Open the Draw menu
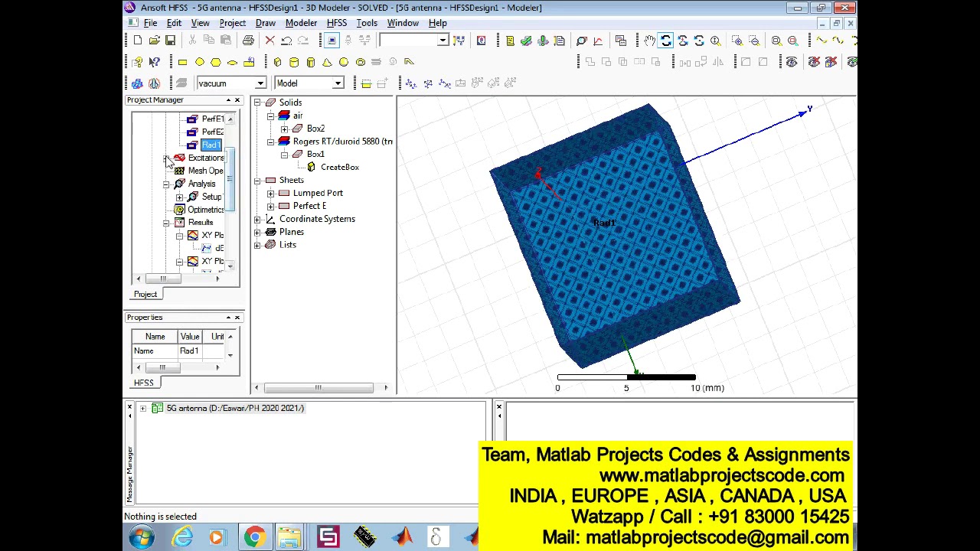Viewport: 980px width, 551px height. click(266, 23)
